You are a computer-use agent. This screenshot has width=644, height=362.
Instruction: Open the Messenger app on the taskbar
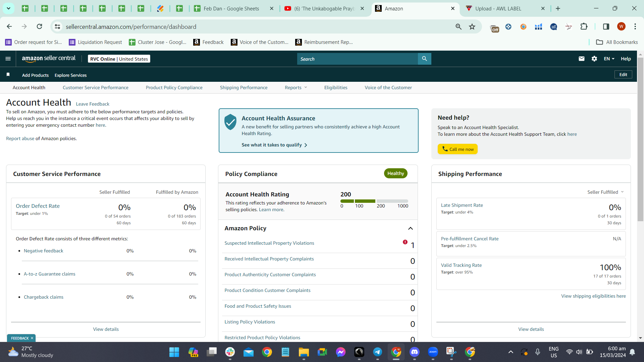click(x=341, y=352)
